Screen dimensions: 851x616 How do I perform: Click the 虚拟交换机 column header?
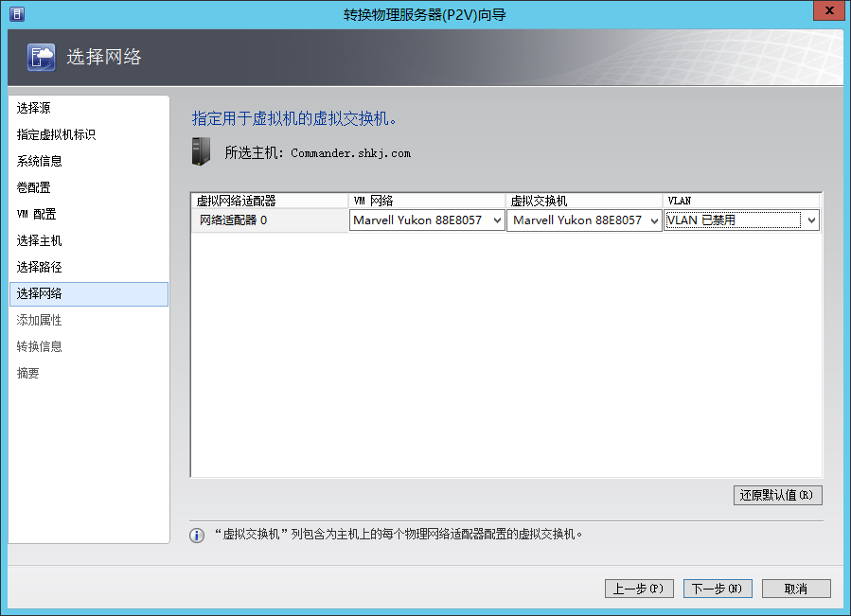(584, 201)
